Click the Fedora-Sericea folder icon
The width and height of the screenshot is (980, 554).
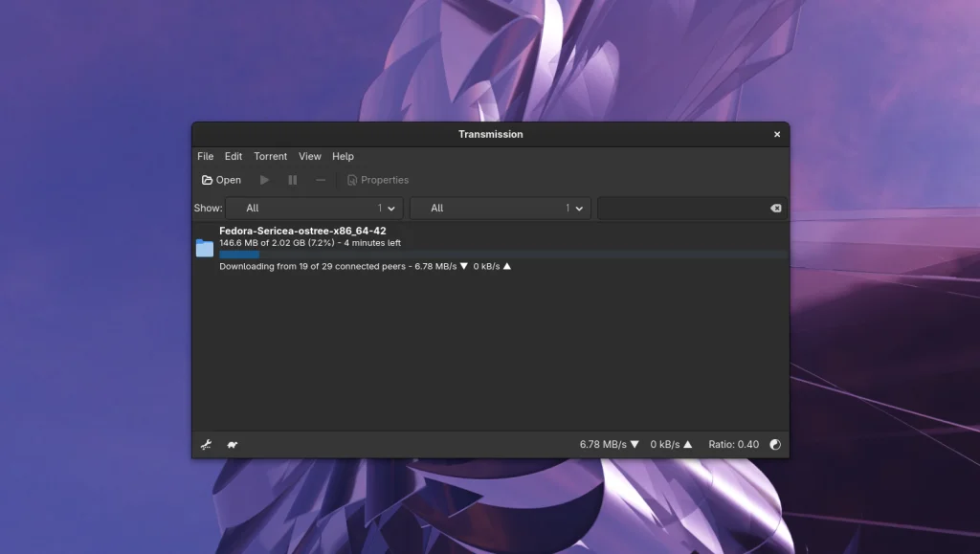click(205, 248)
